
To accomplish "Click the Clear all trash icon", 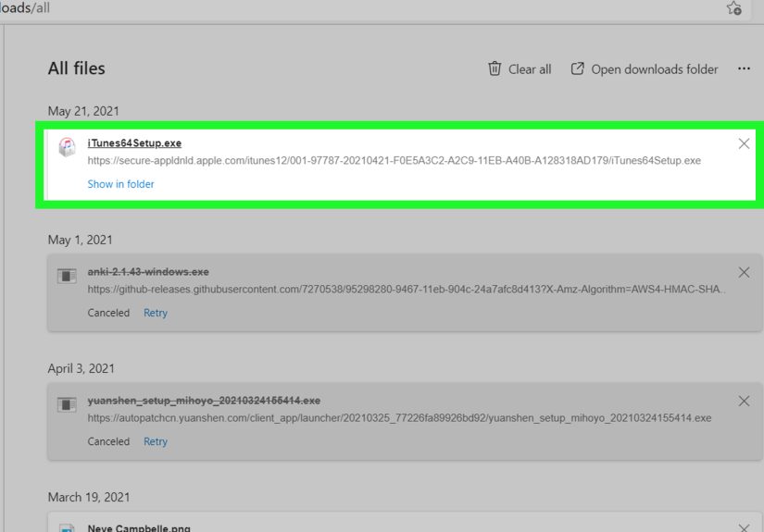I will tap(495, 68).
